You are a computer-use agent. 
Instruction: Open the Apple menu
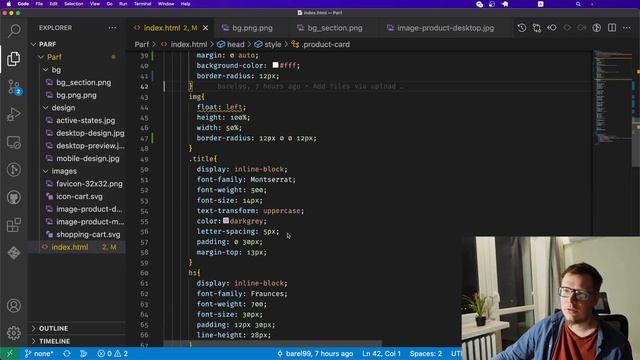[x=9, y=4]
